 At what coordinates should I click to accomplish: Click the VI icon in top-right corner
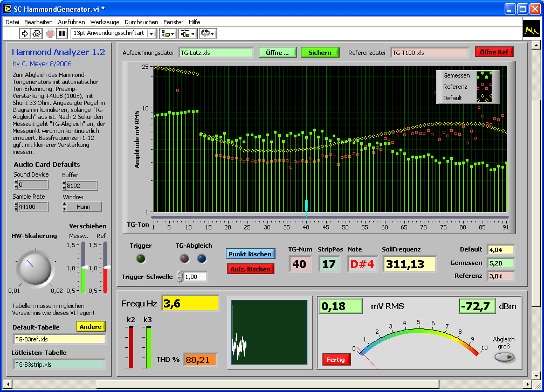click(x=531, y=29)
